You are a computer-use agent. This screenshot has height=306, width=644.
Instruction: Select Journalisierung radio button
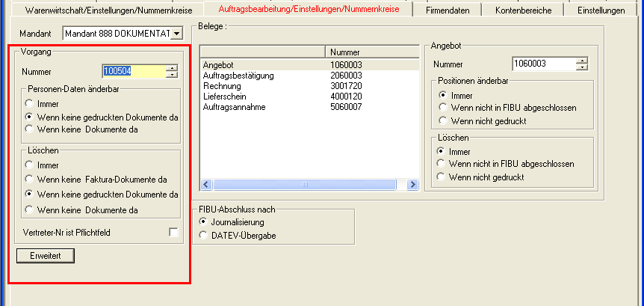pos(203,222)
